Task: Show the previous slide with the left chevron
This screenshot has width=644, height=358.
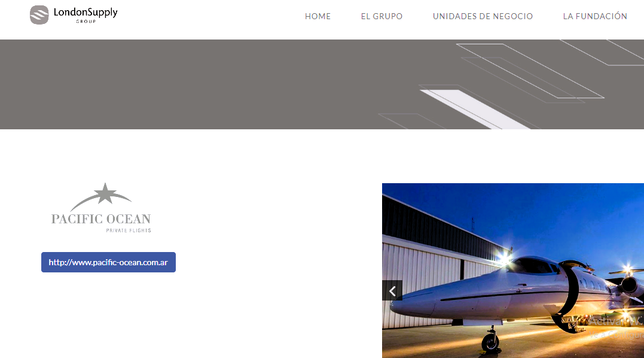Action: pyautogui.click(x=392, y=291)
